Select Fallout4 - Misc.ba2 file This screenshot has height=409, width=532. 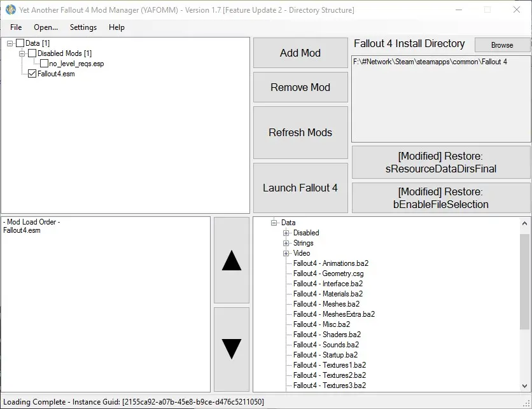(x=321, y=324)
